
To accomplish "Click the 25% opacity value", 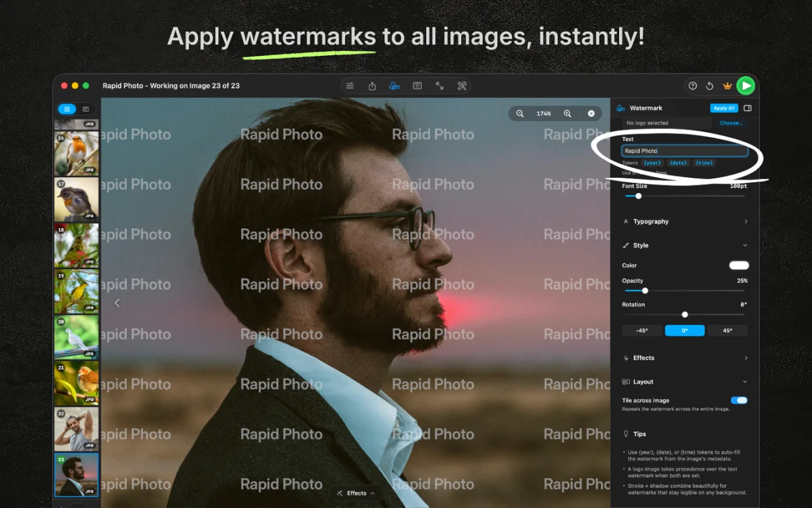I will point(742,281).
